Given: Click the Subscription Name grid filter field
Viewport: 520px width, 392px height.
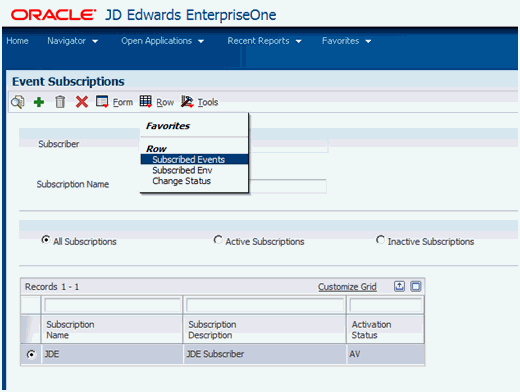Looking at the screenshot, I should [x=113, y=305].
